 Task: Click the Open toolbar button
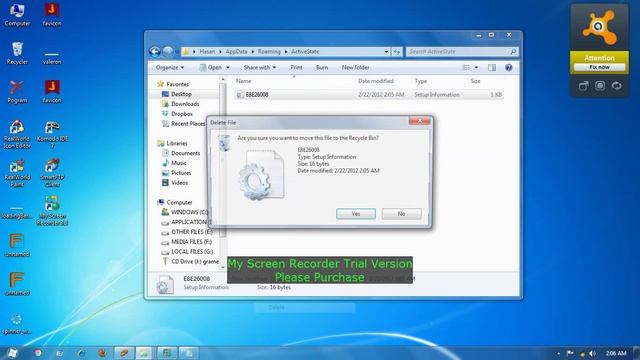tap(211, 68)
